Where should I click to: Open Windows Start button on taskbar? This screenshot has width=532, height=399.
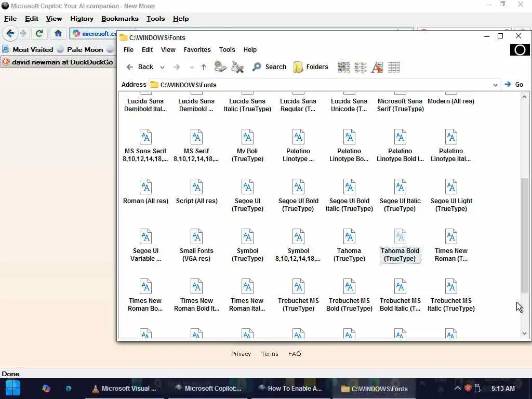point(13,389)
